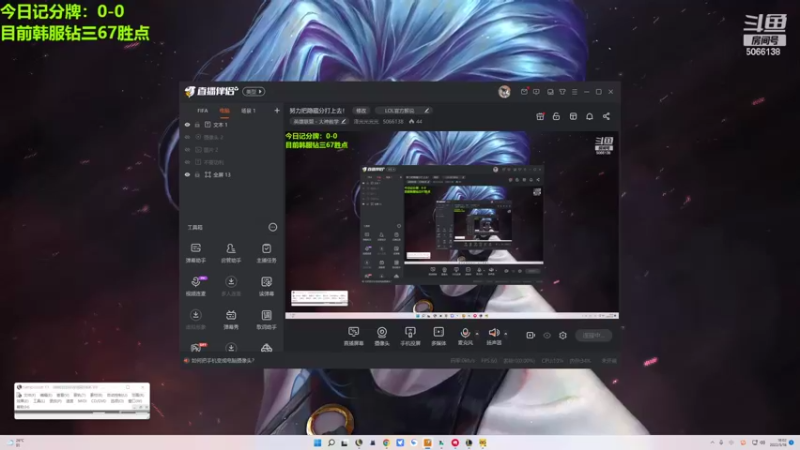Screen dimensions: 800x450
Task: Open the toolbox more options circle icon
Action: click(273, 227)
